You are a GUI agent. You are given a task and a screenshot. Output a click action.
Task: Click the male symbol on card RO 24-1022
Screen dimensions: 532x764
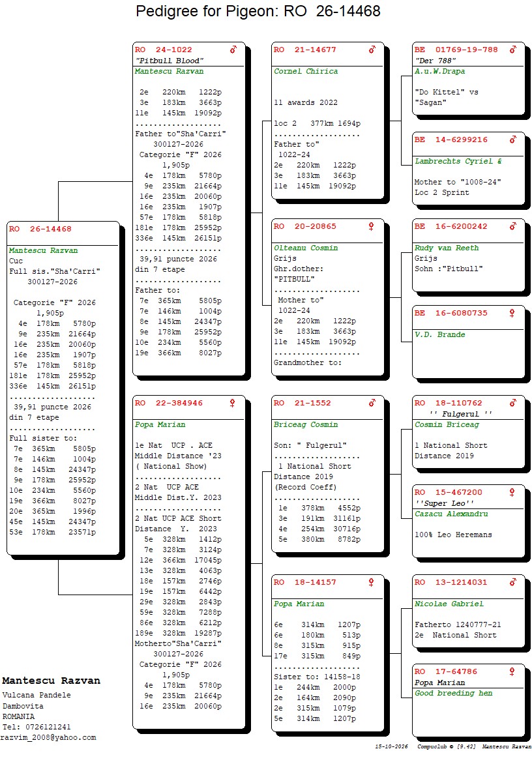tap(233, 50)
